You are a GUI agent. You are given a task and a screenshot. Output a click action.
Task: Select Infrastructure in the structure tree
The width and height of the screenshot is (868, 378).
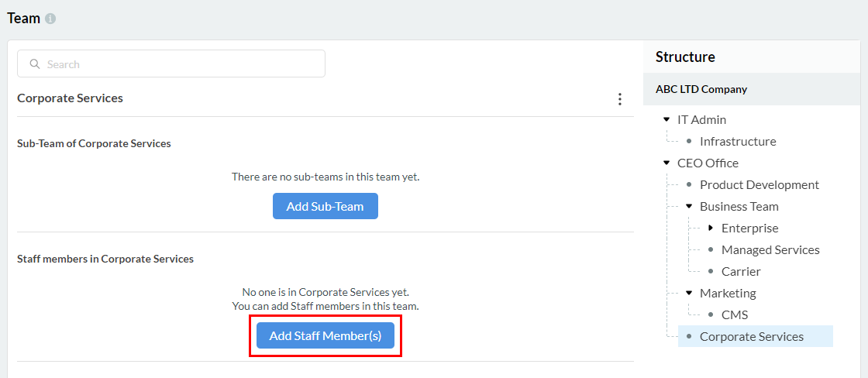pos(737,141)
